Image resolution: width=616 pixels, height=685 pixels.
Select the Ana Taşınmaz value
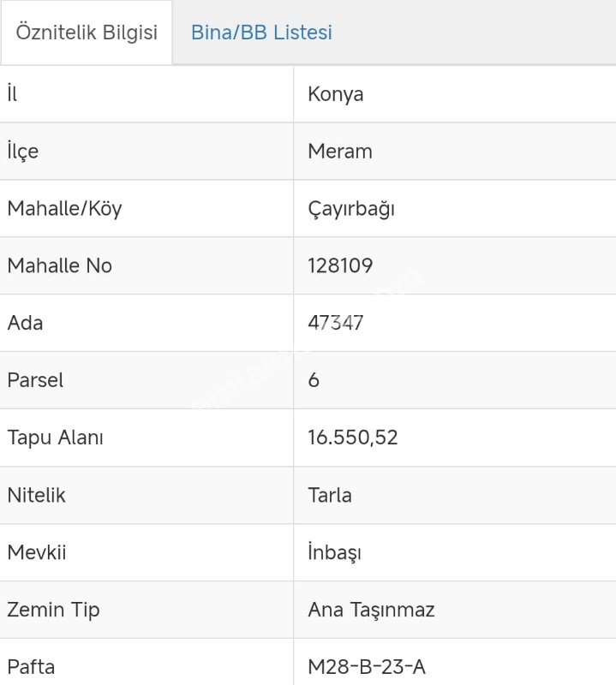pyautogui.click(x=371, y=610)
